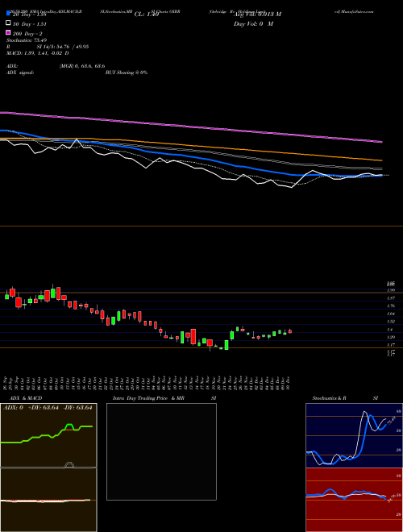This screenshot has height=532, width=403.
Task: Click the 1.99 price axis label
Action: tap(390, 290)
